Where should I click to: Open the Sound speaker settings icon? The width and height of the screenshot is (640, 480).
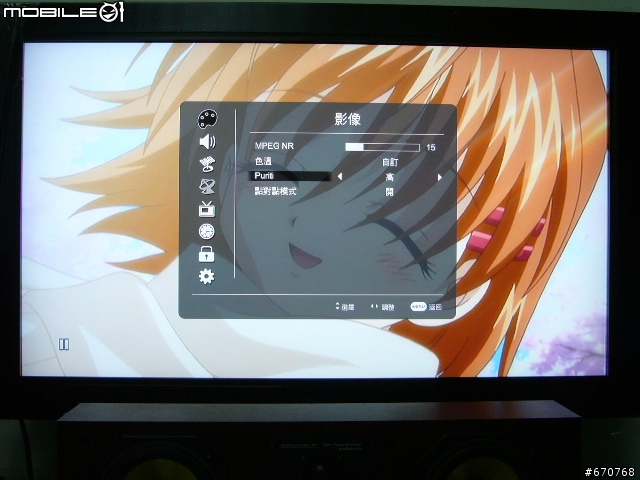[x=207, y=142]
